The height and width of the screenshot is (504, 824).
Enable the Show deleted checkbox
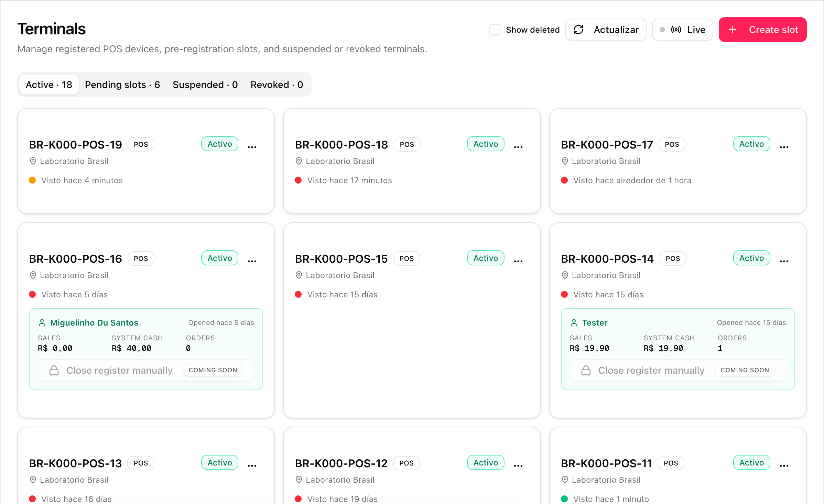point(495,30)
